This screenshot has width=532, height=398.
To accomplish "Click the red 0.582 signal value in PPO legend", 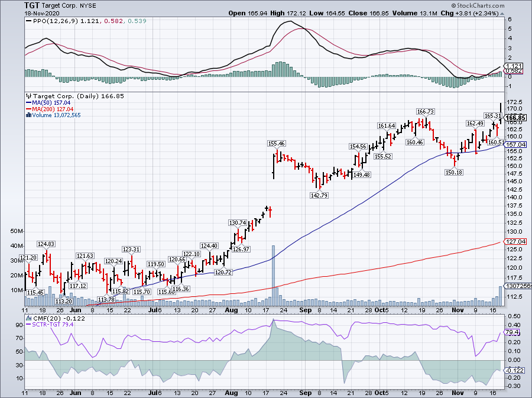I will pos(113,21).
